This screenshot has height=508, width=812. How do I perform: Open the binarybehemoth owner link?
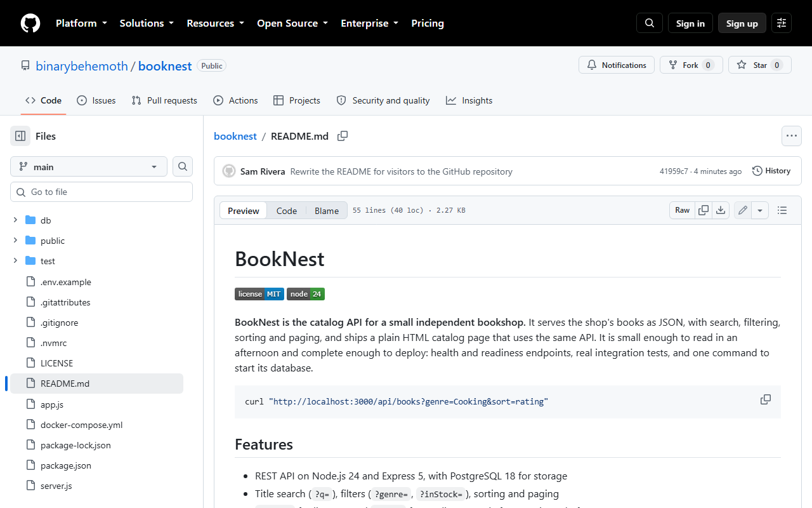click(82, 66)
